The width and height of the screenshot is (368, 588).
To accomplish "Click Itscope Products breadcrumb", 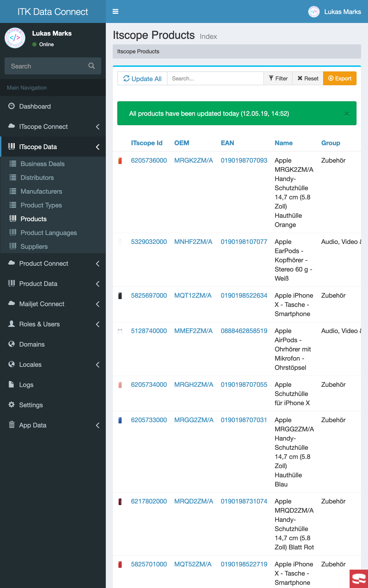I will coord(138,51).
